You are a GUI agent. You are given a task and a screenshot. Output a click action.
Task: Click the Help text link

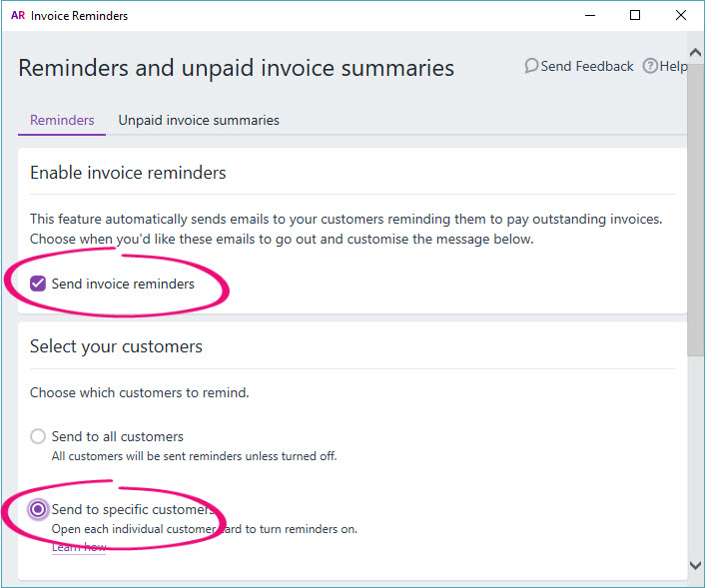pyautogui.click(x=674, y=66)
